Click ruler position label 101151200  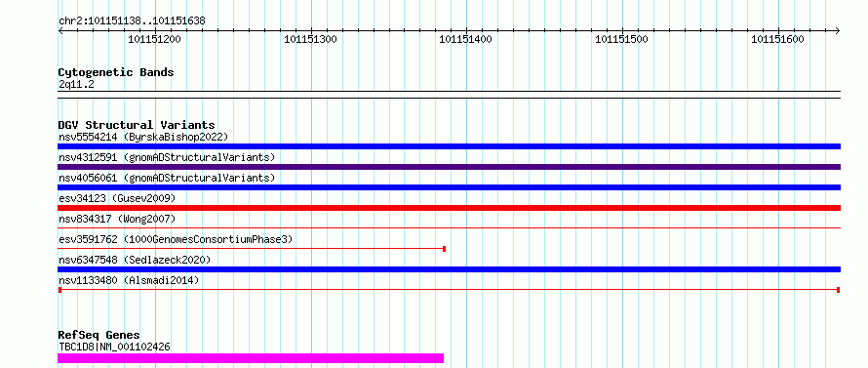154,39
